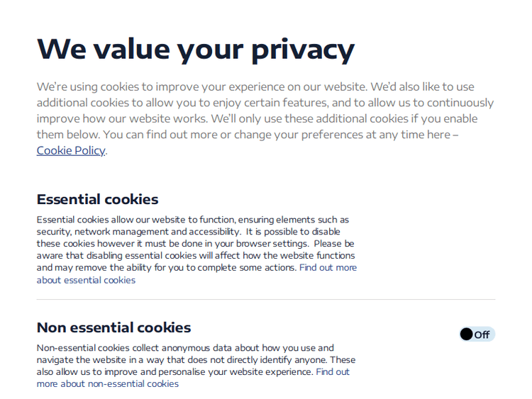This screenshot has width=532, height=399.
Task: Open "Find out more about essential cookies" link
Action: [86, 280]
